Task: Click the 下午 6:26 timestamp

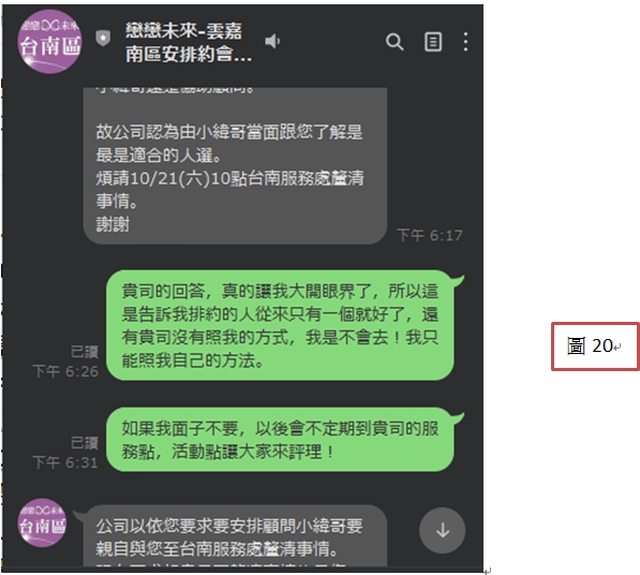Action: point(65,371)
